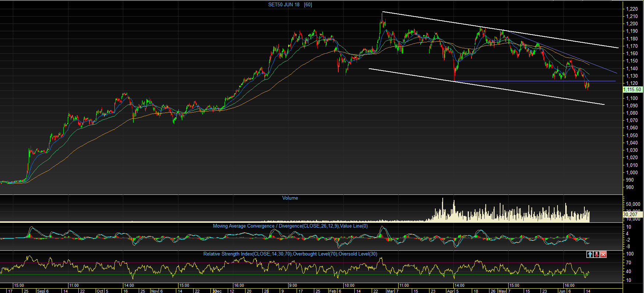This screenshot has height=293, width=644.
Task: Click the current price tag 1,115.50
Action: [x=632, y=89]
